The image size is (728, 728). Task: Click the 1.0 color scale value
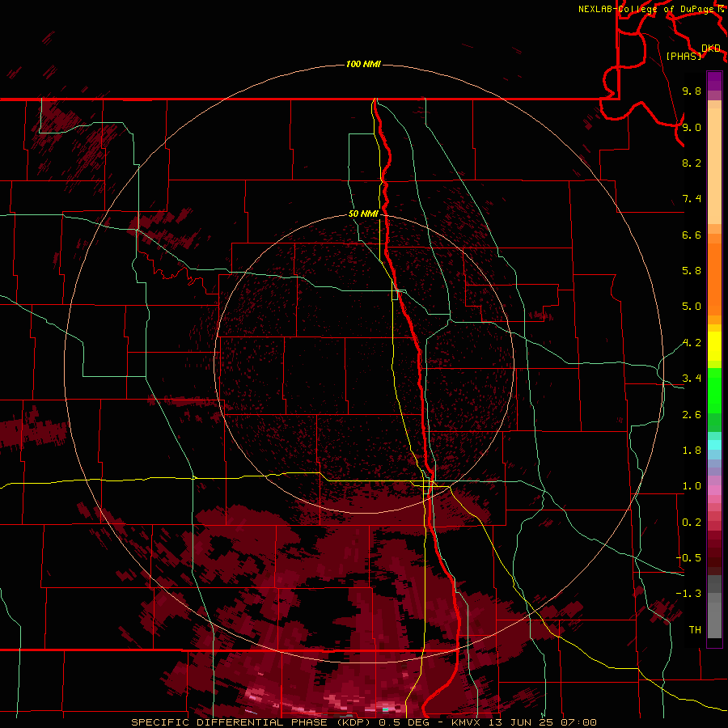coord(692,486)
